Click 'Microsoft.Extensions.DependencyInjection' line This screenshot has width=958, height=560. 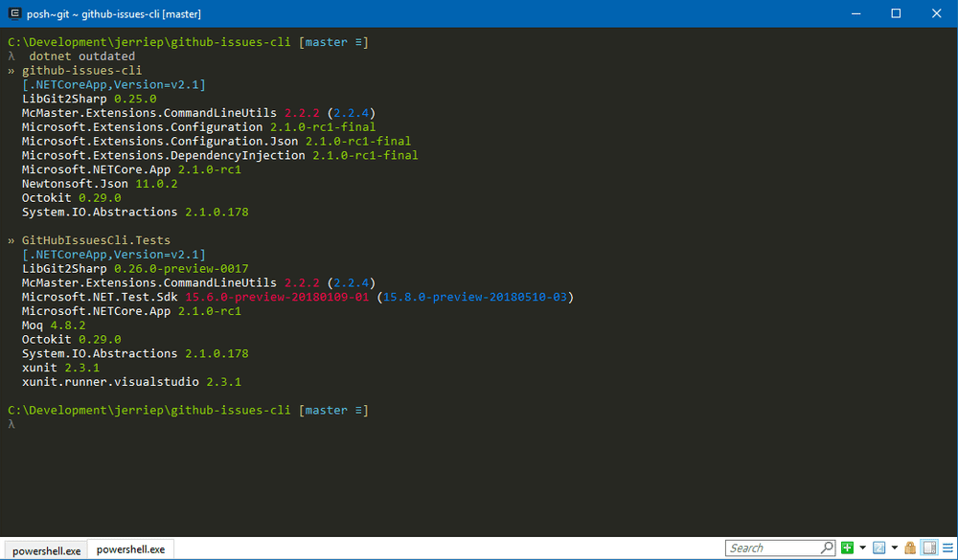220,155
